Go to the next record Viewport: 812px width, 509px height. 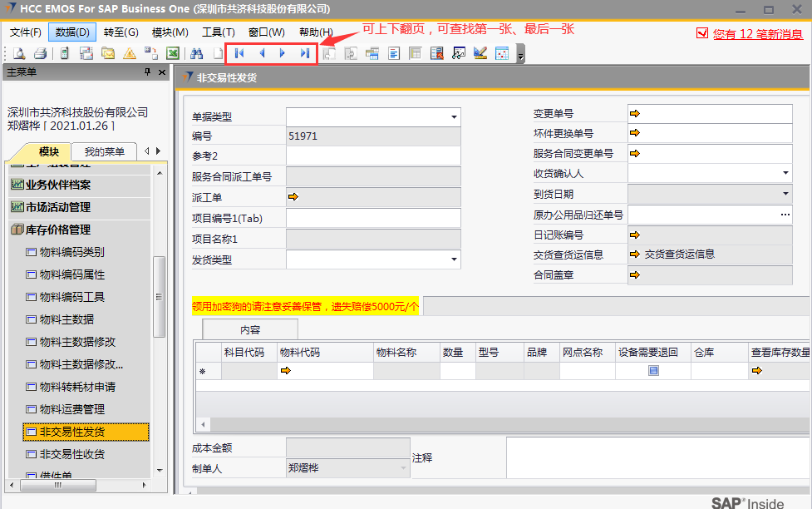(x=283, y=53)
